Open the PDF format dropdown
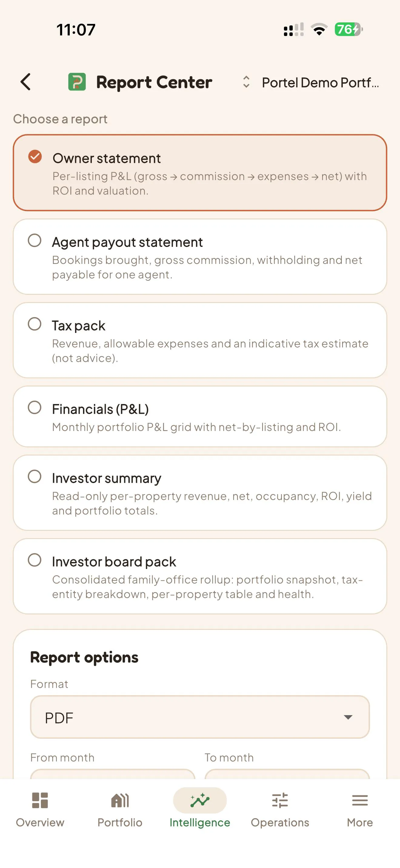Image resolution: width=400 pixels, height=868 pixels. pyautogui.click(x=200, y=717)
